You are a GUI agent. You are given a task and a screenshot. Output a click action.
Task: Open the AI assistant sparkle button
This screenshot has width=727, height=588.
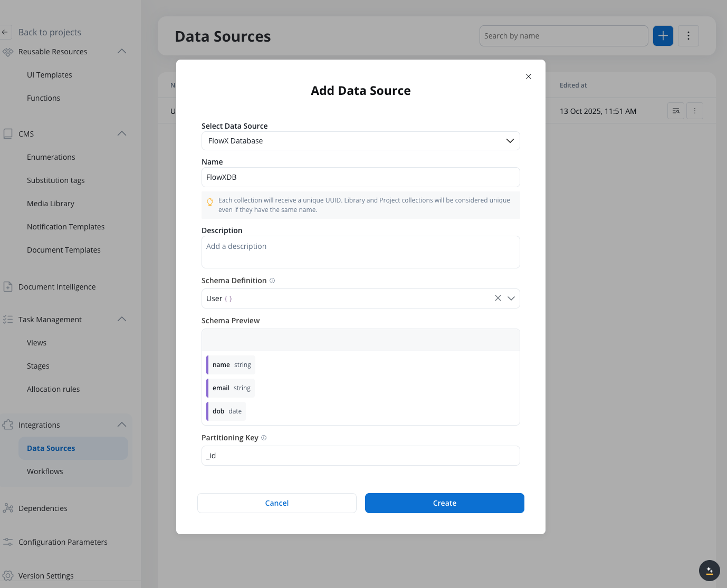[x=709, y=570]
